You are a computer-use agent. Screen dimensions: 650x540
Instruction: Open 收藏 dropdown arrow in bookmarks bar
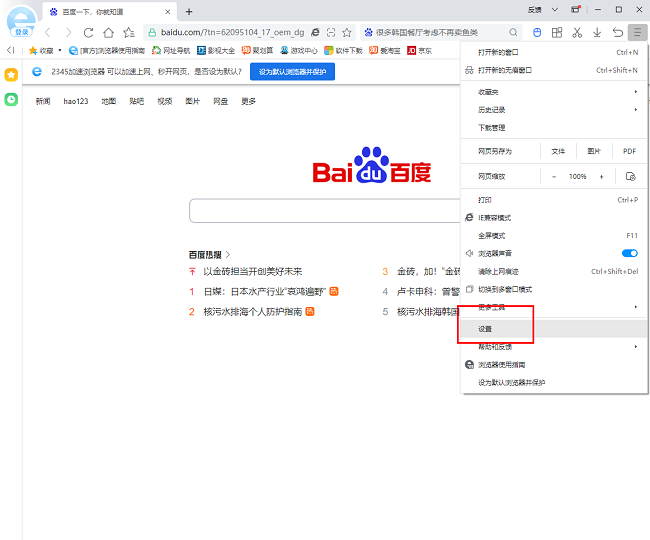60,50
